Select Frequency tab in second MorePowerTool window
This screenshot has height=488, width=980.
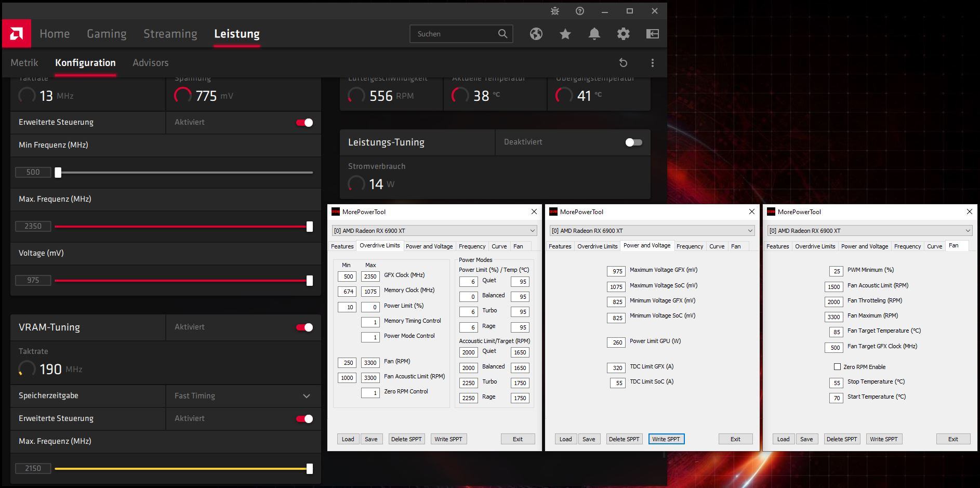point(690,246)
